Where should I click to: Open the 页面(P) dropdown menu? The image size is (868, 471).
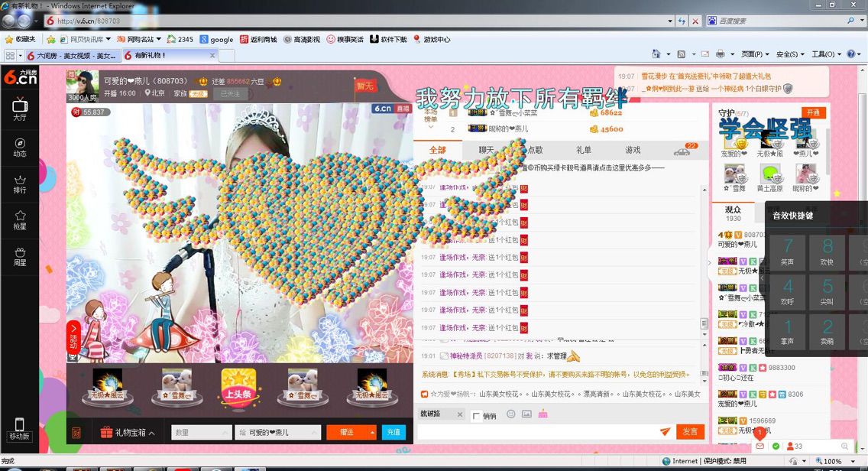pyautogui.click(x=755, y=54)
